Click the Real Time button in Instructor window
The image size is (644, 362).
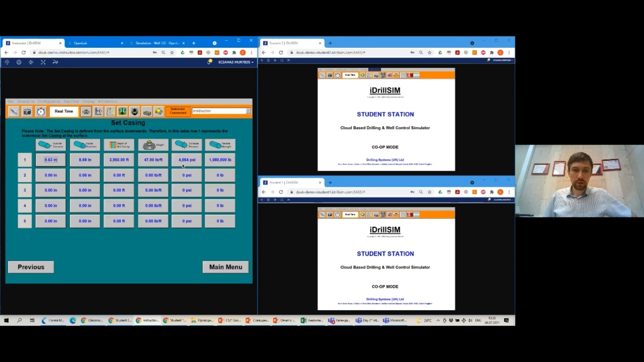(x=64, y=112)
